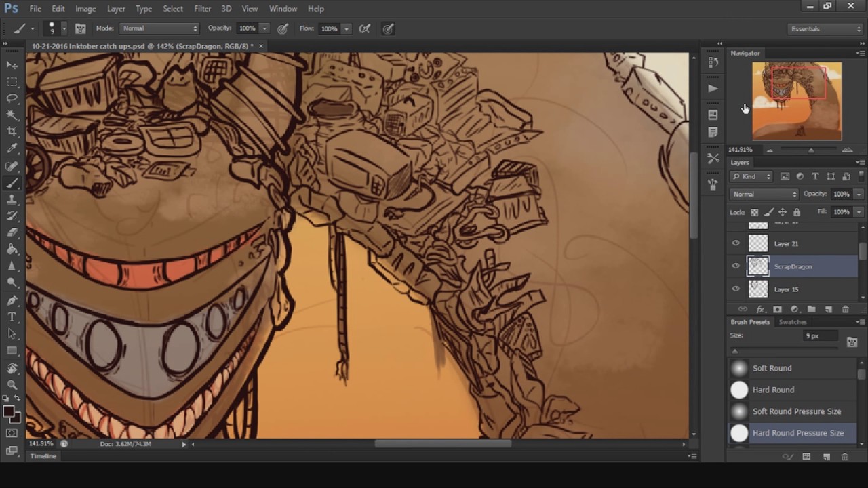Screen dimensions: 868x488
Task: Add a layer style with fx button
Action: 760,309
